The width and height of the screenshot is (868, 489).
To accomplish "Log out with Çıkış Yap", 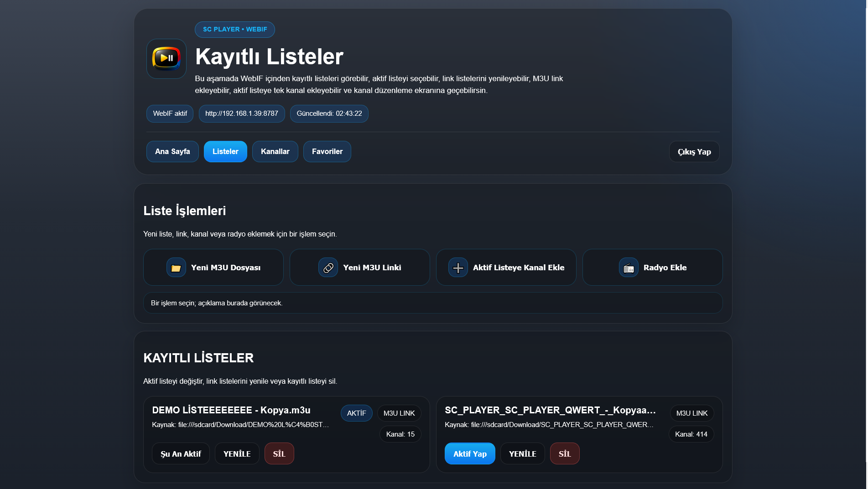I will [694, 152].
